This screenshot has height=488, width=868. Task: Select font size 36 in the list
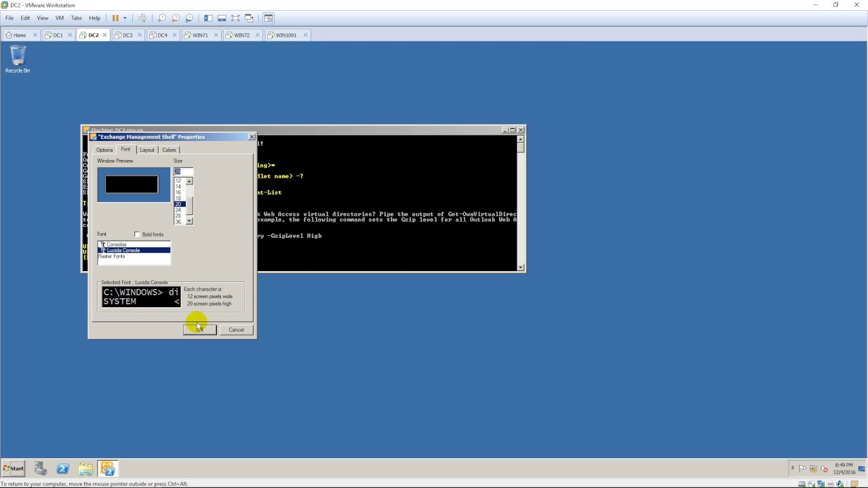click(179, 222)
